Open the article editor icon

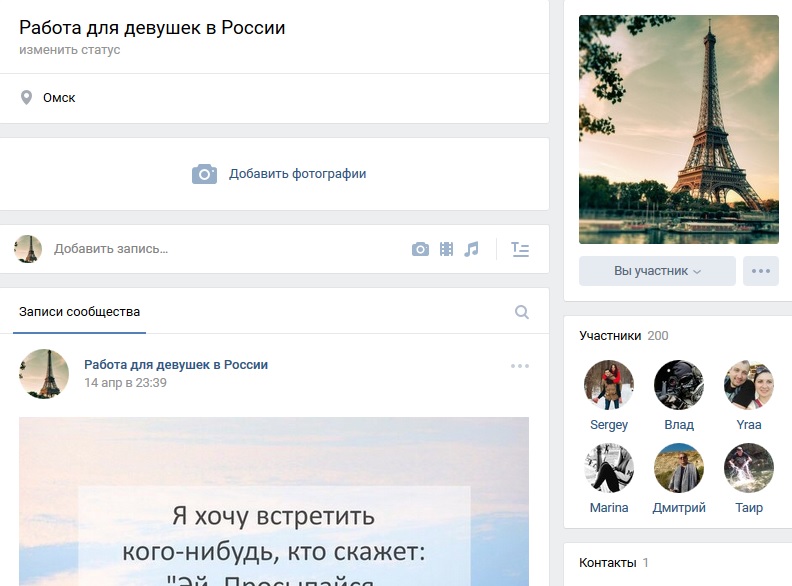coord(520,250)
